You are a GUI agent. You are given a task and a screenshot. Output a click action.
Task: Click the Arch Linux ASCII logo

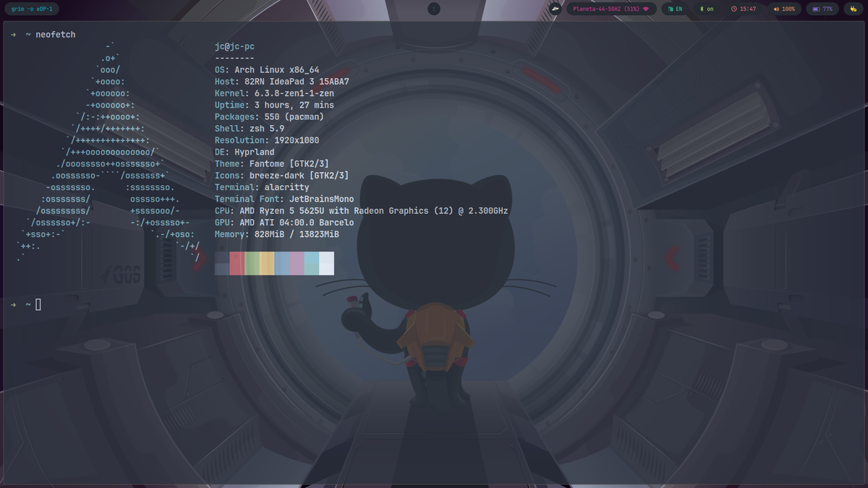pos(109,152)
